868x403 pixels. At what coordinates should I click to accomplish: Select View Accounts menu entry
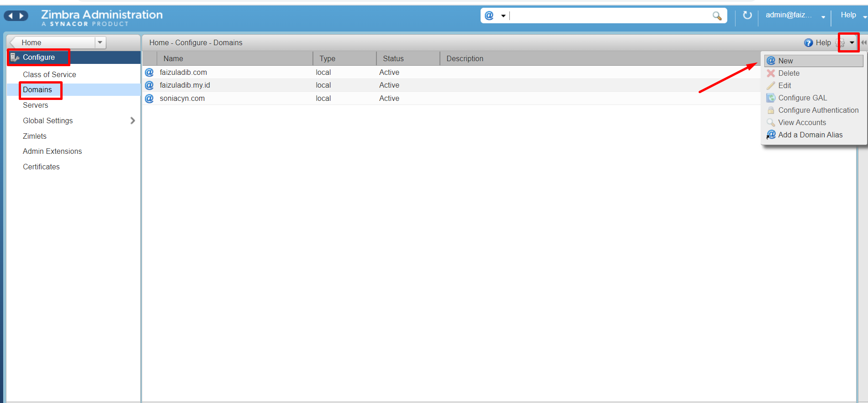(x=814, y=122)
